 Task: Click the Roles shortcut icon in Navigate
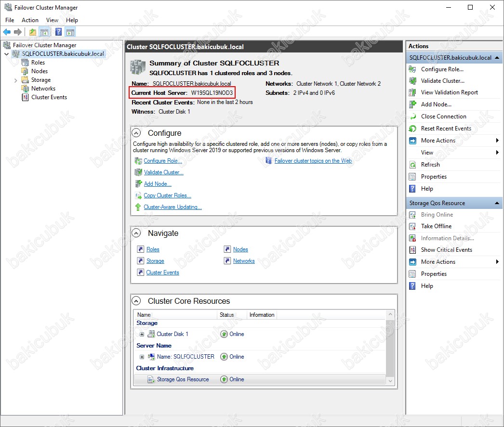(141, 249)
